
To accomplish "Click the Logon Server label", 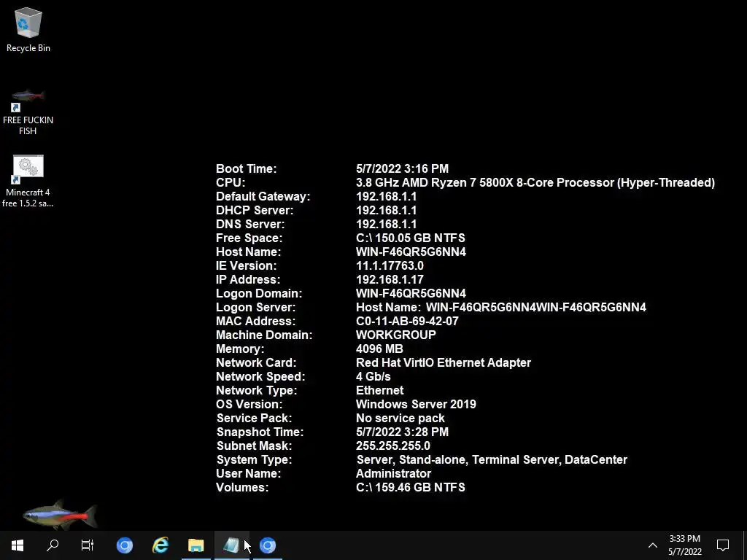I will pos(256,307).
